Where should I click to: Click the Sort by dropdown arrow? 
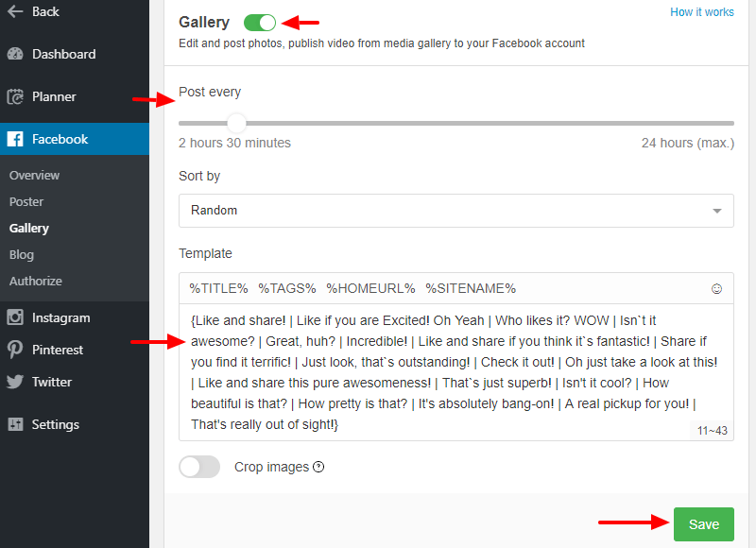[717, 211]
